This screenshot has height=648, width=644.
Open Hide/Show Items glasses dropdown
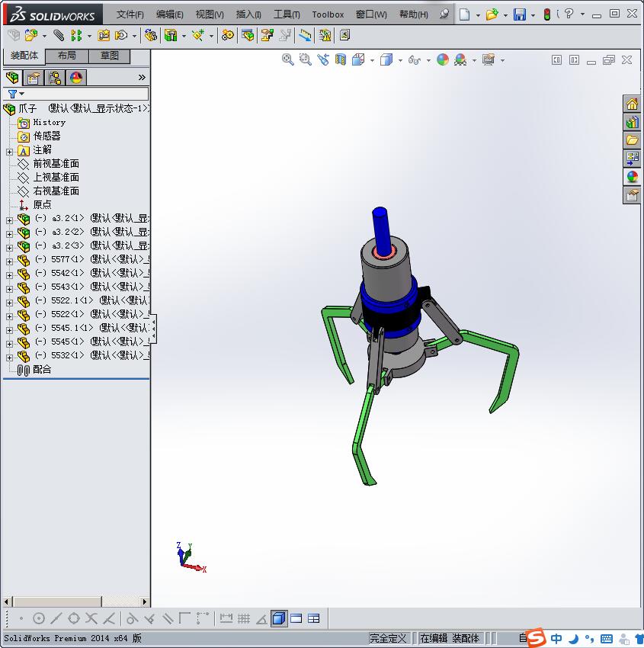(428, 60)
